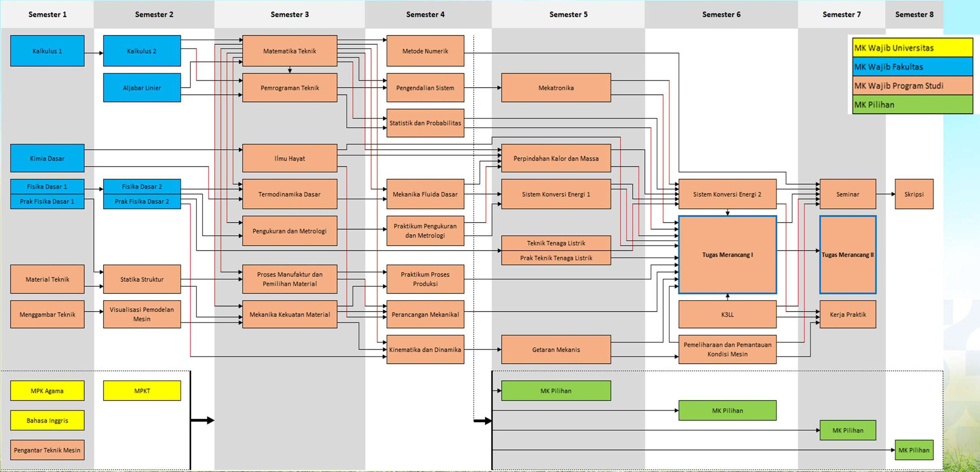Switch to the Semester 5 column header
Image resolution: width=980 pixels, height=472 pixels.
(x=568, y=15)
